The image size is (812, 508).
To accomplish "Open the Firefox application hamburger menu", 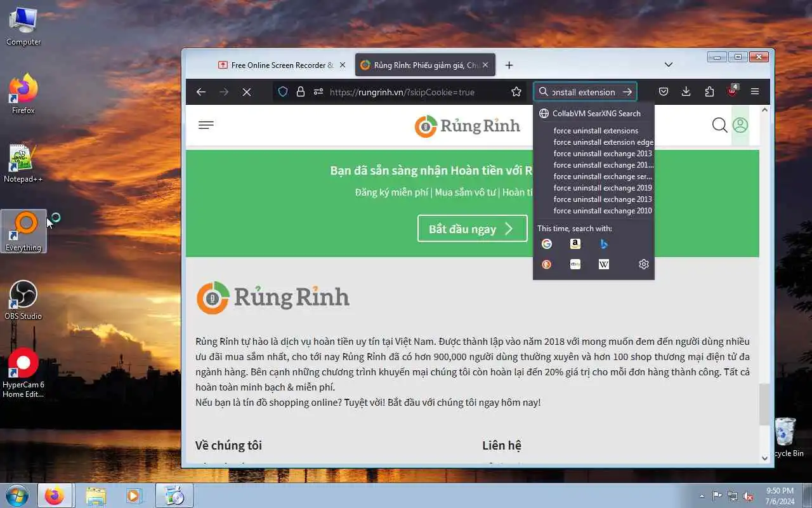I will coord(755,92).
